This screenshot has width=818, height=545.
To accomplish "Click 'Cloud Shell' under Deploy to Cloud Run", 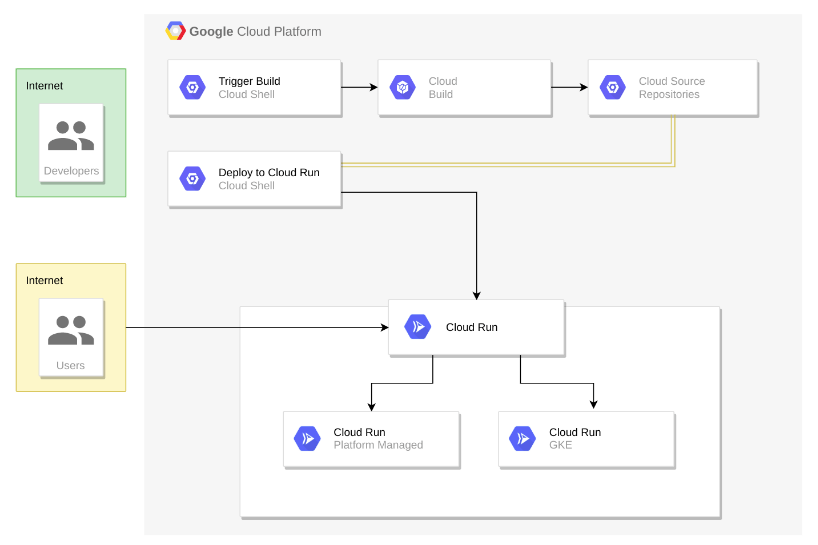I will tap(246, 186).
